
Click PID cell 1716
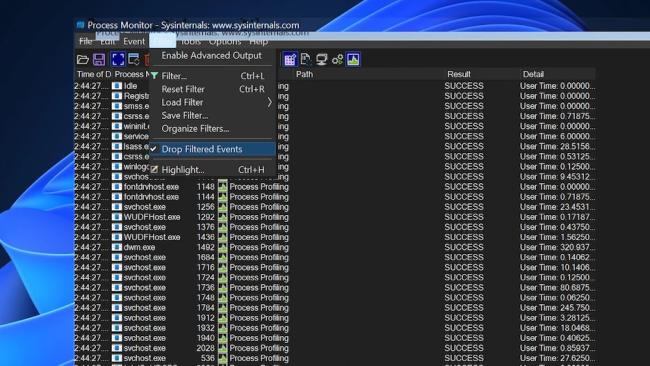[206, 267]
